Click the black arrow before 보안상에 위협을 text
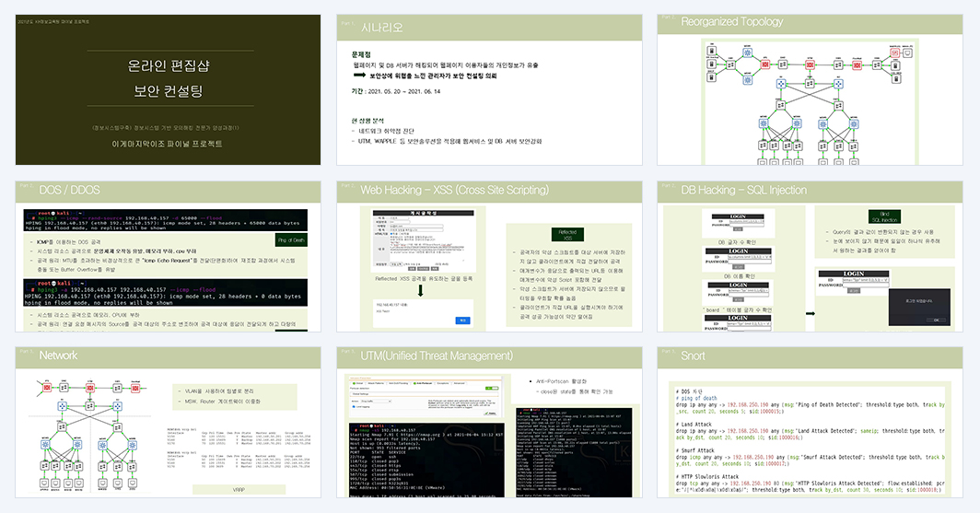Viewport: 980px width, 513px height. click(359, 75)
